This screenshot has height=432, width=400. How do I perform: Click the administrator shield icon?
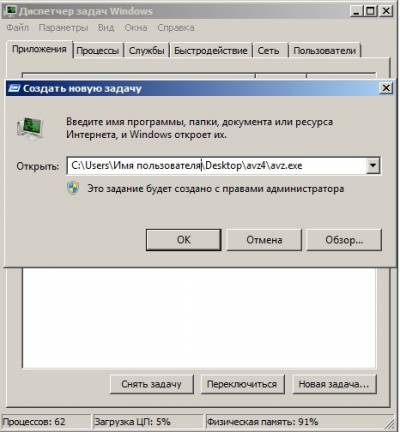click(73, 188)
